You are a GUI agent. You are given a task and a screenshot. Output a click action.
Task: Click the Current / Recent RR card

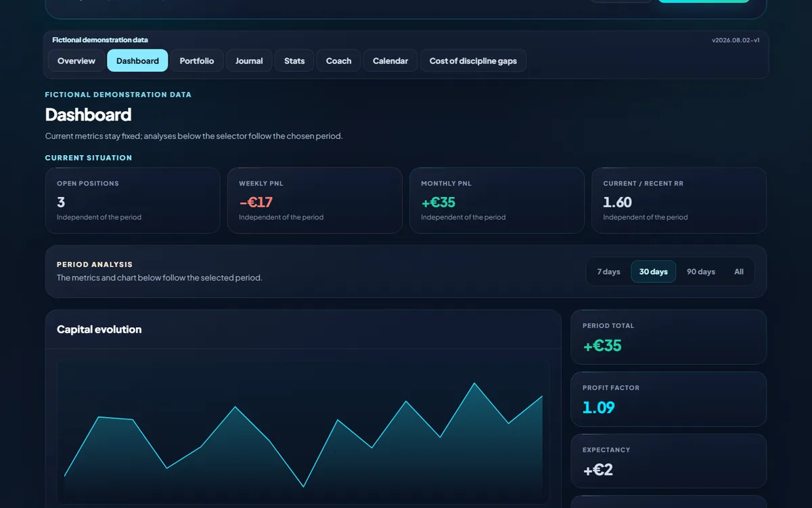(x=679, y=200)
